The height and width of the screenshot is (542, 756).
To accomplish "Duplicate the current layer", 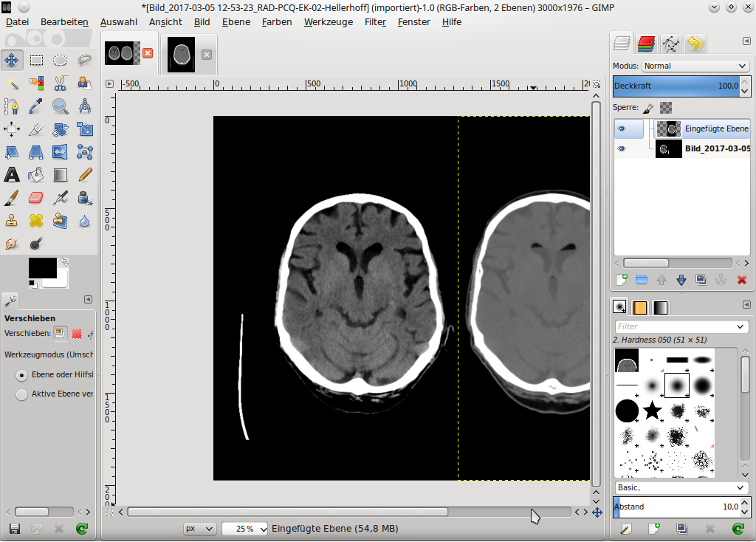I will pos(701,280).
